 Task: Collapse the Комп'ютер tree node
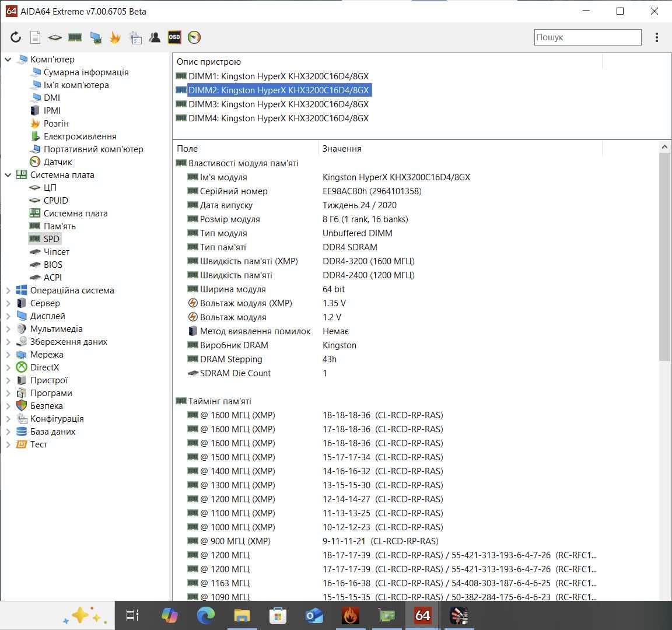8,59
